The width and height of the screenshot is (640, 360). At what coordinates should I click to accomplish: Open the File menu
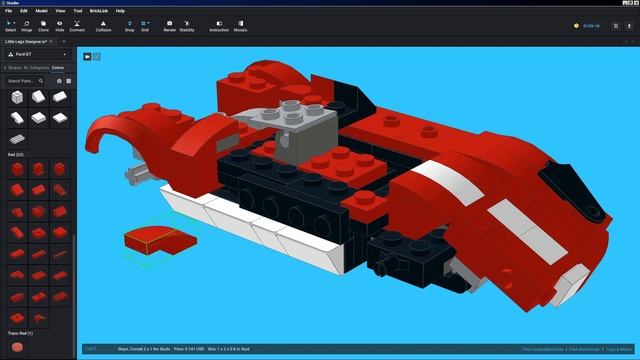click(x=9, y=11)
